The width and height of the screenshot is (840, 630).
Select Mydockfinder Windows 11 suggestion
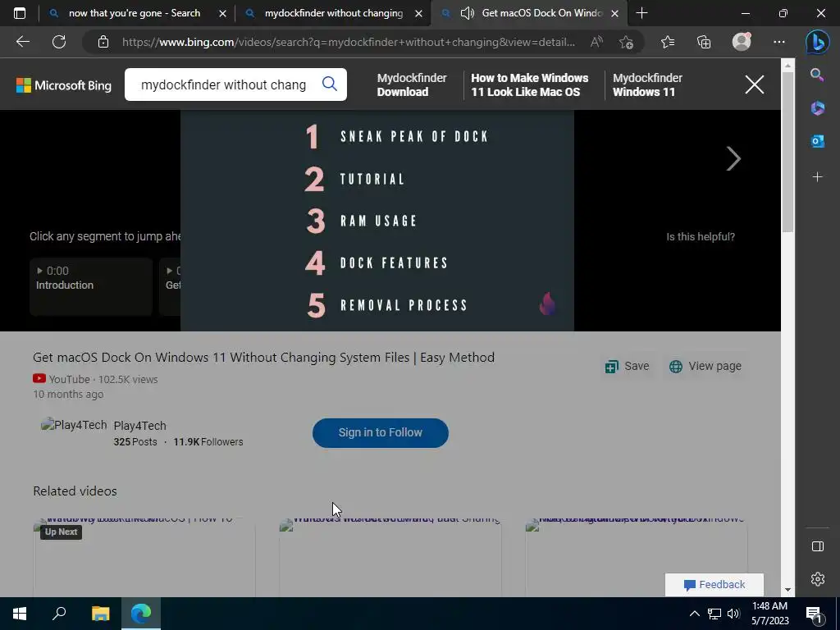pos(647,84)
